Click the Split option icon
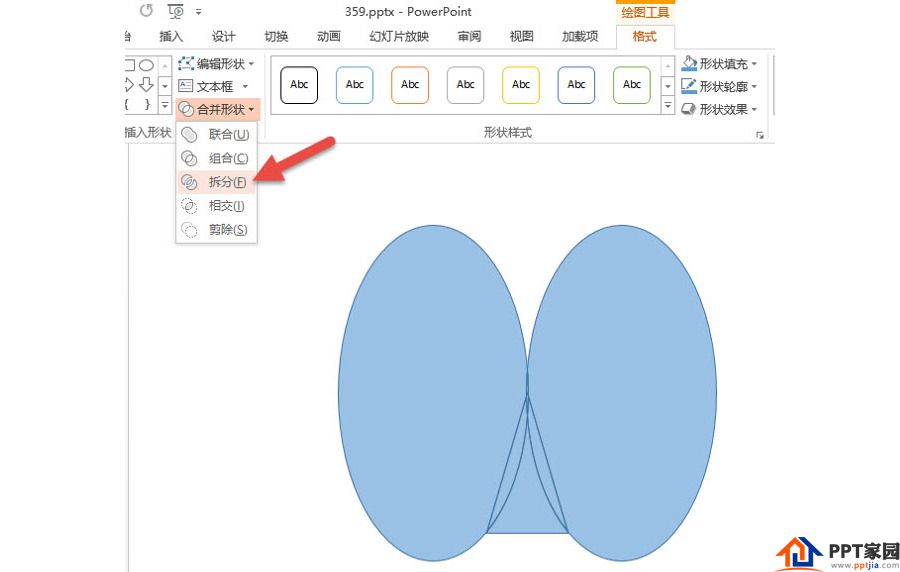Viewport: 900px width, 572px height. click(189, 182)
